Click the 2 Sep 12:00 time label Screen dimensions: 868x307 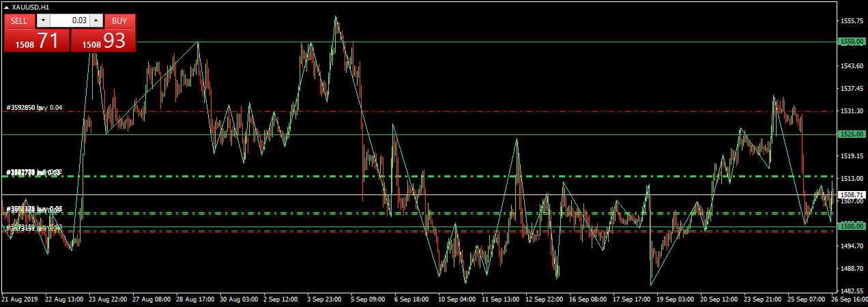281,299
